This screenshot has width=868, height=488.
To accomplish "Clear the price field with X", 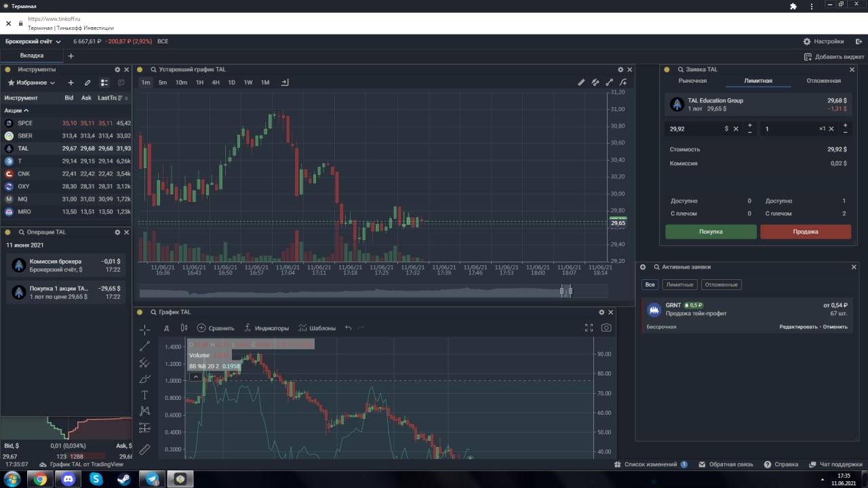I will [x=736, y=129].
